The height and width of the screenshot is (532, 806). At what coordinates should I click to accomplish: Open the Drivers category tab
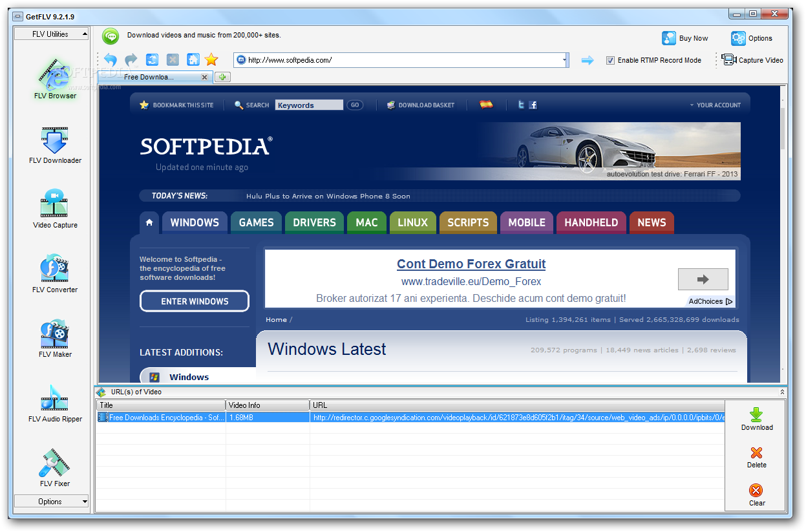(314, 222)
